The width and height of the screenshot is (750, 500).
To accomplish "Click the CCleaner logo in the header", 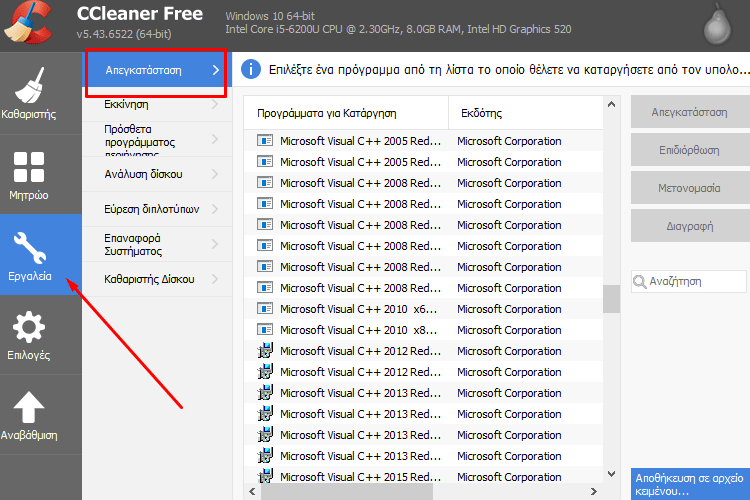I will point(28,22).
